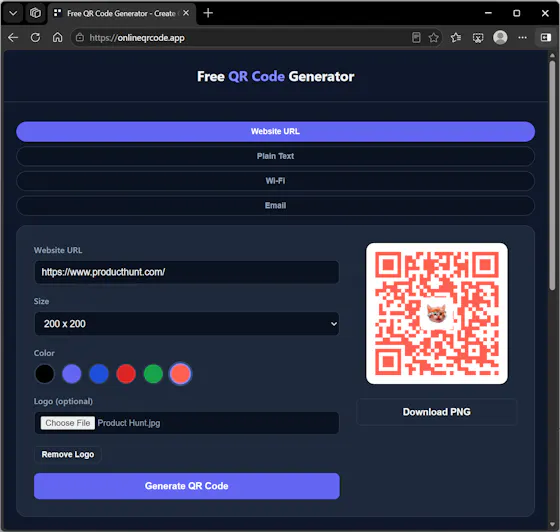The height and width of the screenshot is (532, 560).
Task: Click the Choose File button
Action: click(x=68, y=423)
